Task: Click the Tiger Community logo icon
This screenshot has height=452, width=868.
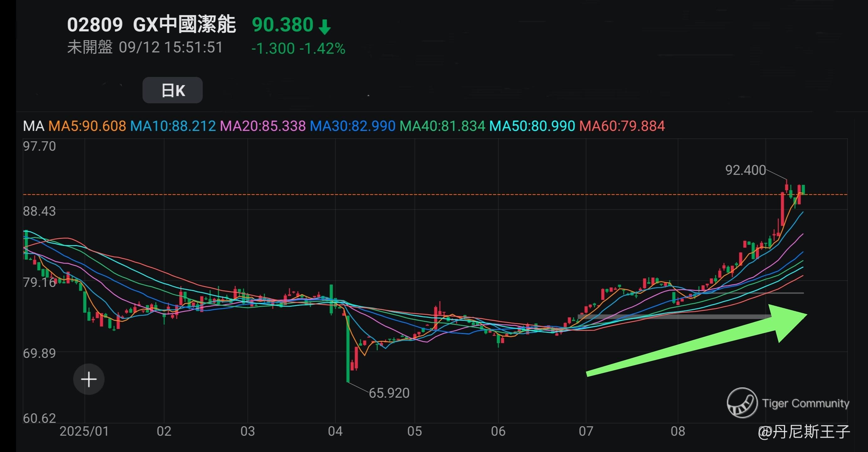Action: (x=742, y=403)
